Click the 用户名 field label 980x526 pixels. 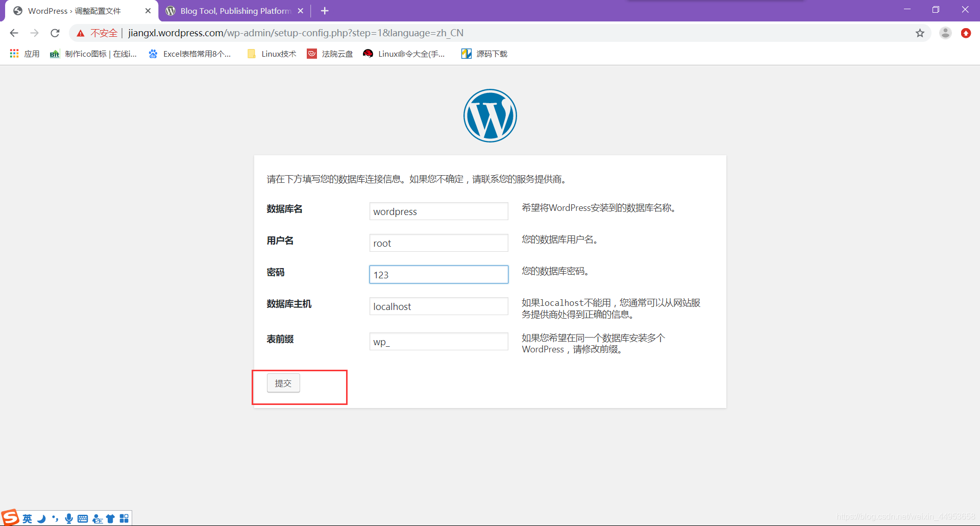click(280, 241)
